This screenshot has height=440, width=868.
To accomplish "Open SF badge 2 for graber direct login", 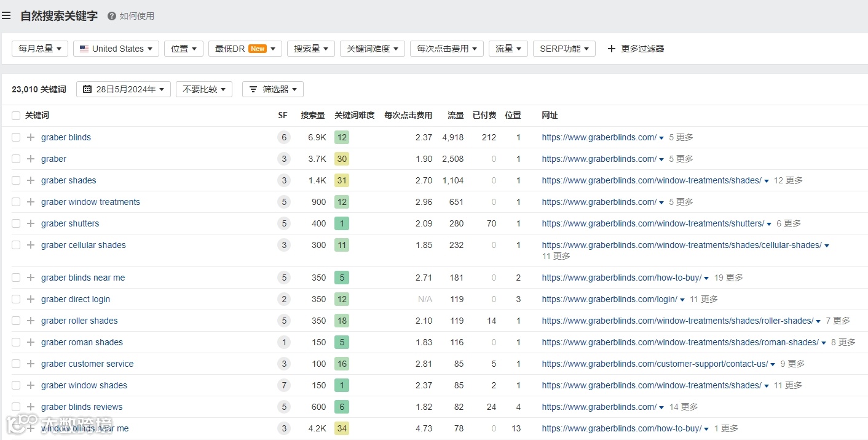I will pyautogui.click(x=283, y=299).
